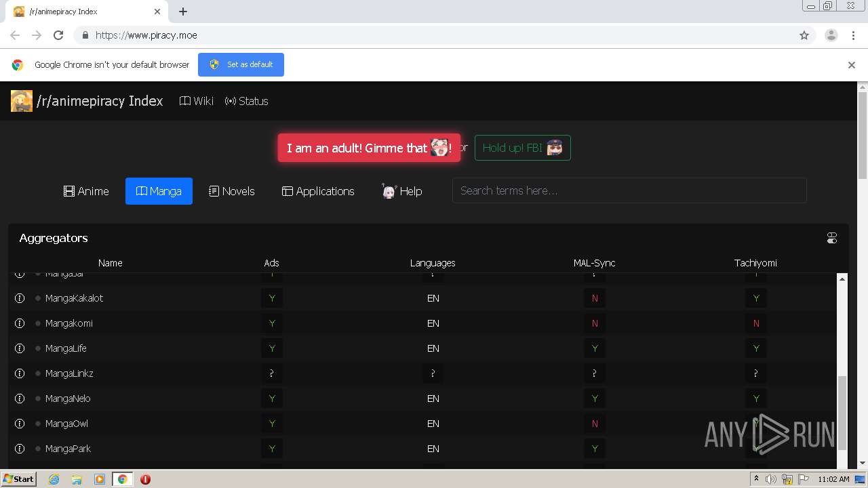Open media player taskbar icon
Screen dimensions: 868x488
pyautogui.click(x=100, y=479)
